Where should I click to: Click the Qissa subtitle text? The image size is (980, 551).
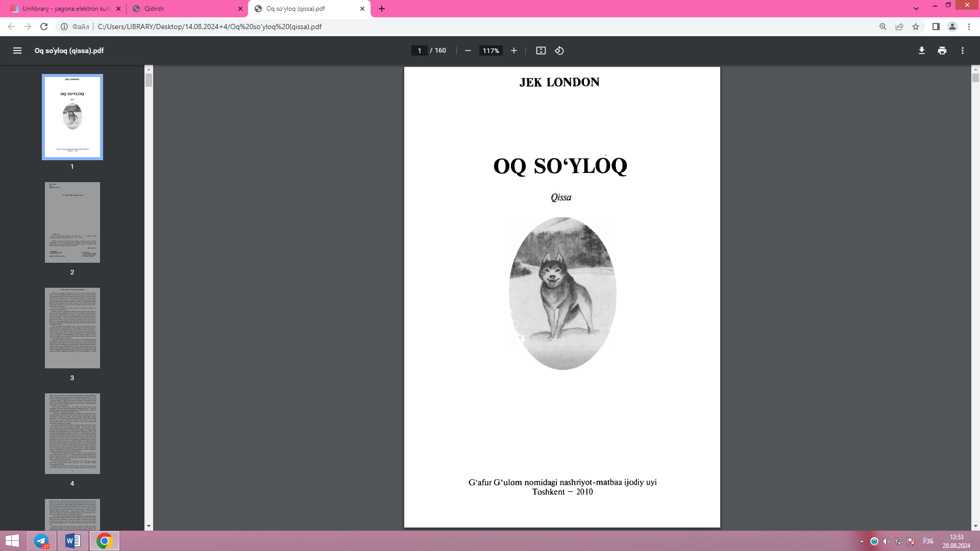point(561,197)
